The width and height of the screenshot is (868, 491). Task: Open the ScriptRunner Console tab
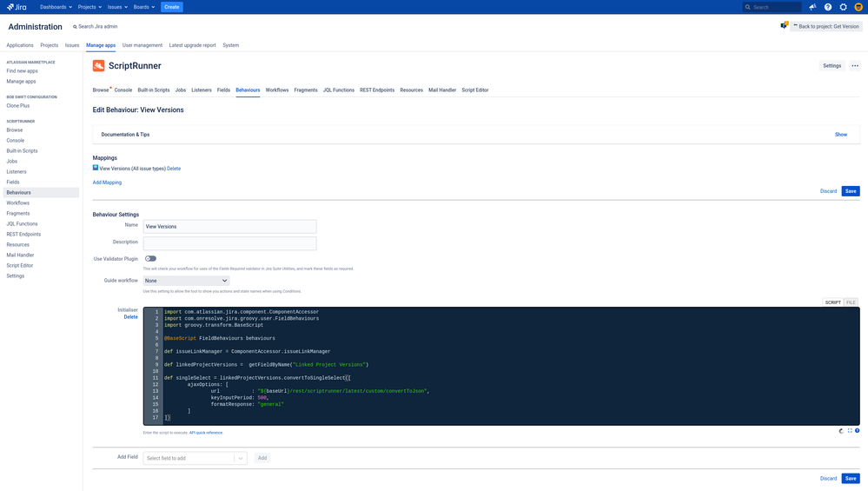tap(123, 90)
